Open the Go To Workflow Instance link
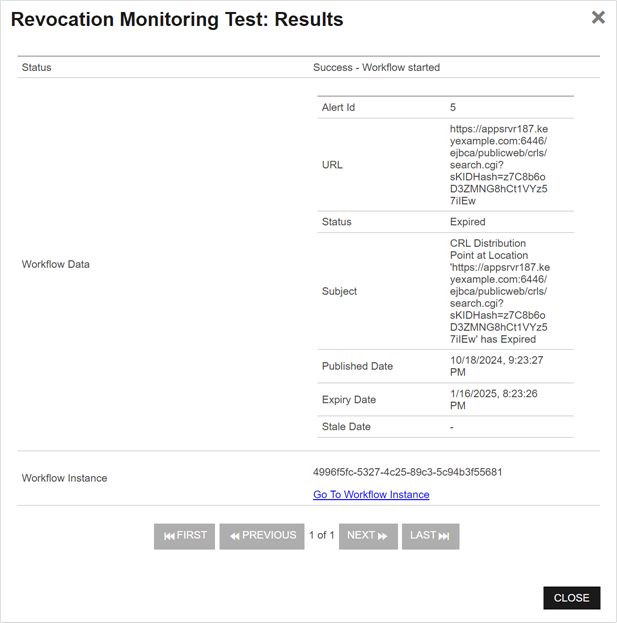 [x=371, y=495]
